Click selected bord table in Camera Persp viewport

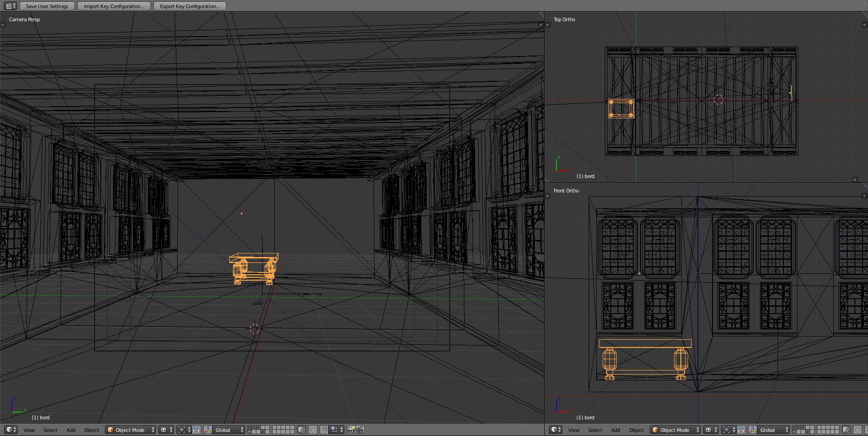(254, 269)
